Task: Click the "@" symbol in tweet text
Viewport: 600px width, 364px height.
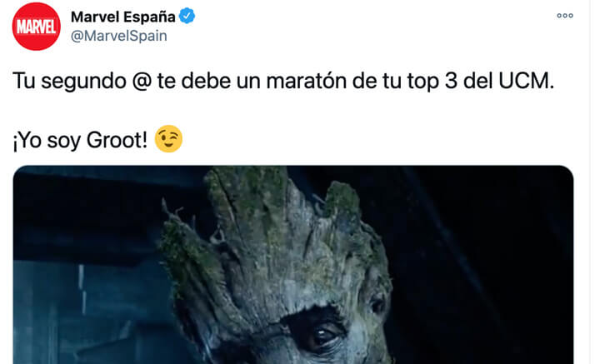Action: (142, 81)
